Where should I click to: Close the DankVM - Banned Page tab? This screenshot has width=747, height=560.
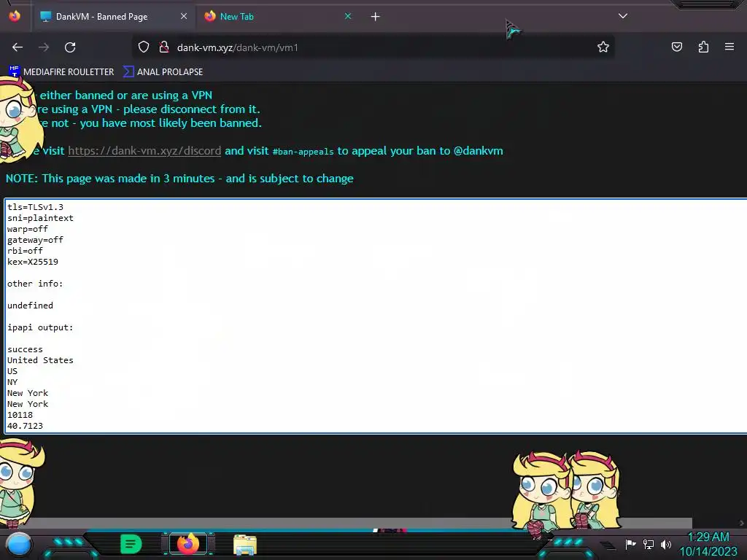click(x=184, y=16)
